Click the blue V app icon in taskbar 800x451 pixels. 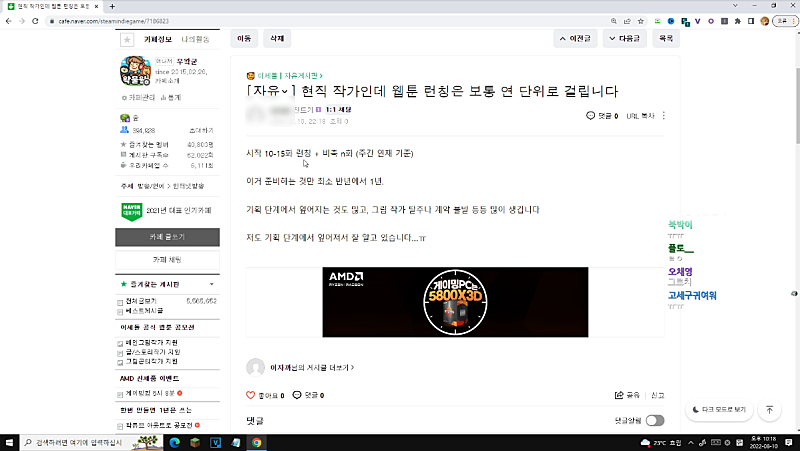(215, 442)
